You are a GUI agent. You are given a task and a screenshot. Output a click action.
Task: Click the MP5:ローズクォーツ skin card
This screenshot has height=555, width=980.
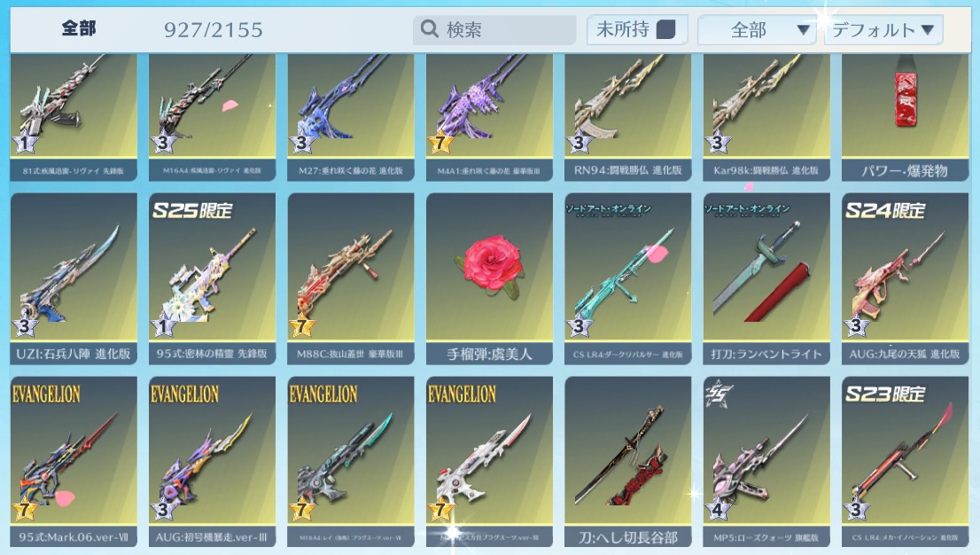pyautogui.click(x=766, y=462)
